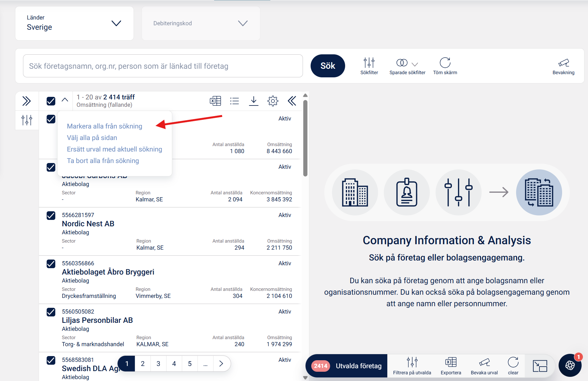Toggle checkbox for Aktiebolaget Åbro Bryggeri

click(51, 264)
